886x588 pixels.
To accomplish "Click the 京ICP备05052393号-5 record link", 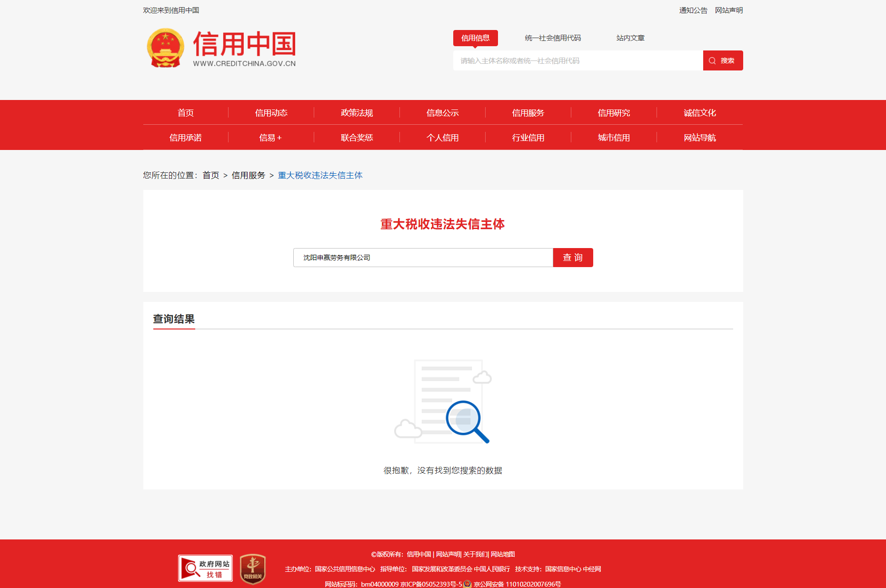I will tap(431, 584).
